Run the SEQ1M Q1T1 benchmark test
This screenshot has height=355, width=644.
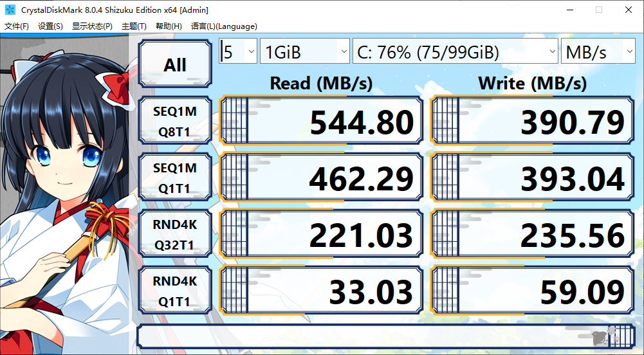[175, 177]
